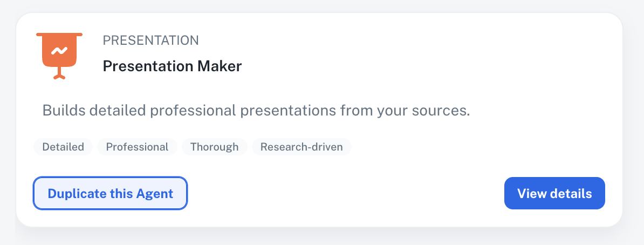Select the Presentation Maker title
Image resolution: width=644 pixels, height=245 pixels.
[172, 66]
